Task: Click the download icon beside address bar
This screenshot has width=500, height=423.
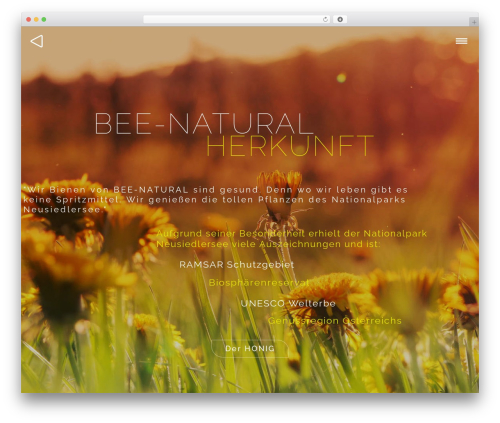Action: (x=340, y=20)
